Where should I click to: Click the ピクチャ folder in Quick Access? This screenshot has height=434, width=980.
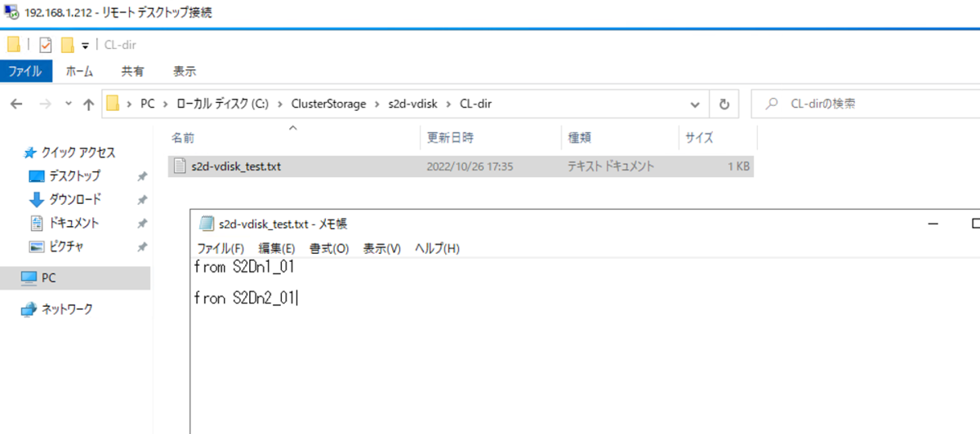(67, 246)
